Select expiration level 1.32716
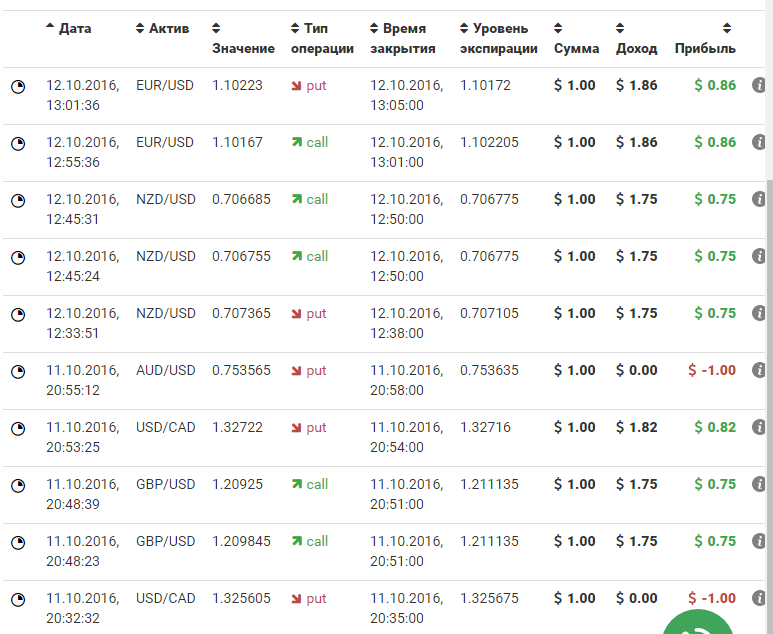The height and width of the screenshot is (634, 773). click(x=485, y=427)
